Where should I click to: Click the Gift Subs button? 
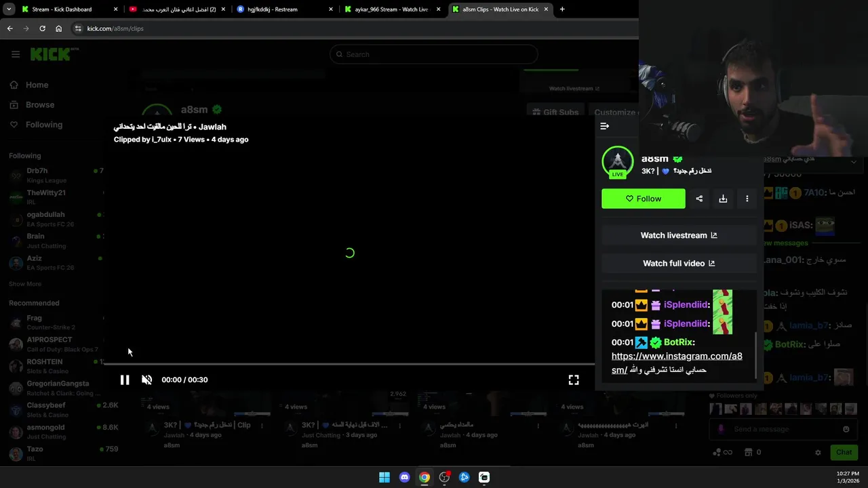pos(555,113)
